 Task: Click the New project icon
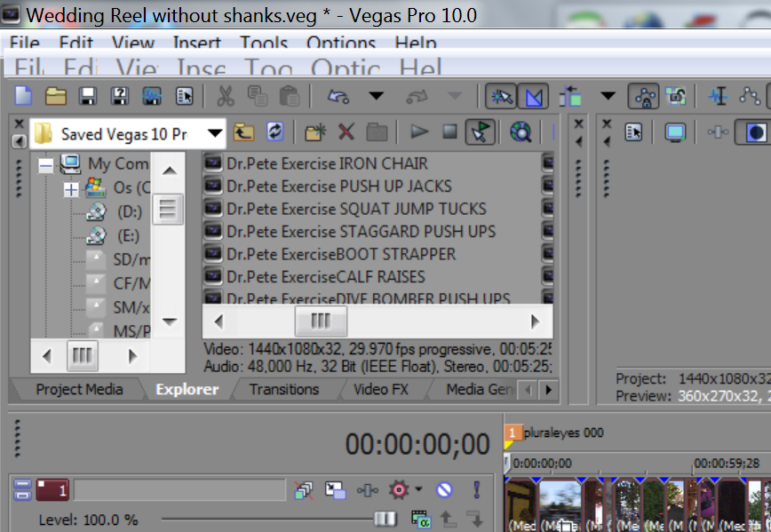coord(24,96)
